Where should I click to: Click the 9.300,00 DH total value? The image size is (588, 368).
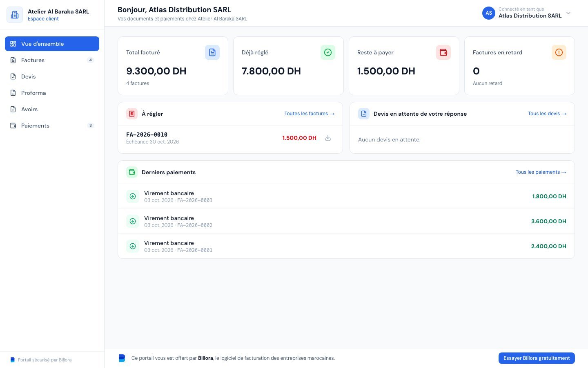[x=156, y=71]
